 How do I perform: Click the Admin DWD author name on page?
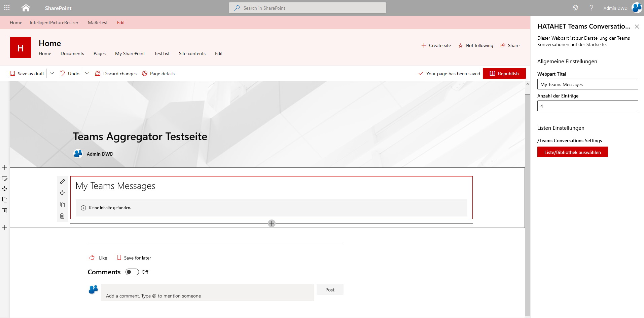point(100,154)
